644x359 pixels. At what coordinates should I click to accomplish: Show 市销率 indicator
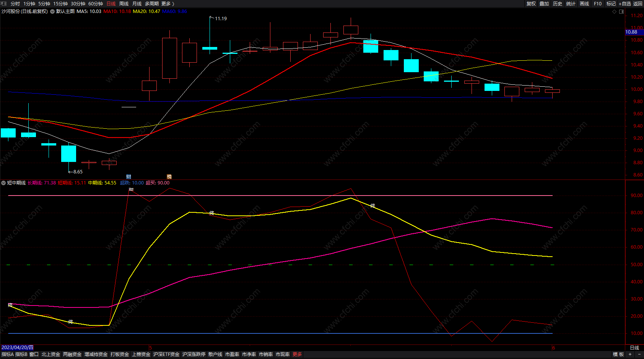tap(266, 354)
